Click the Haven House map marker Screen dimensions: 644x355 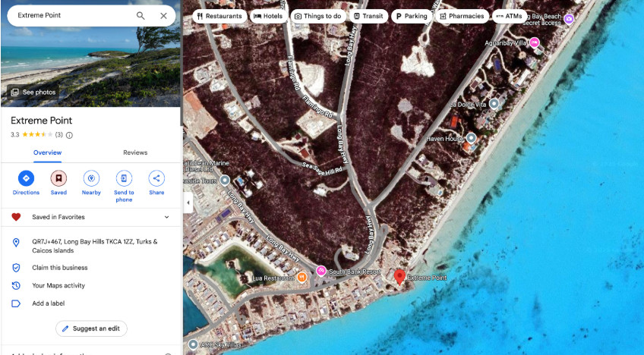click(471, 138)
